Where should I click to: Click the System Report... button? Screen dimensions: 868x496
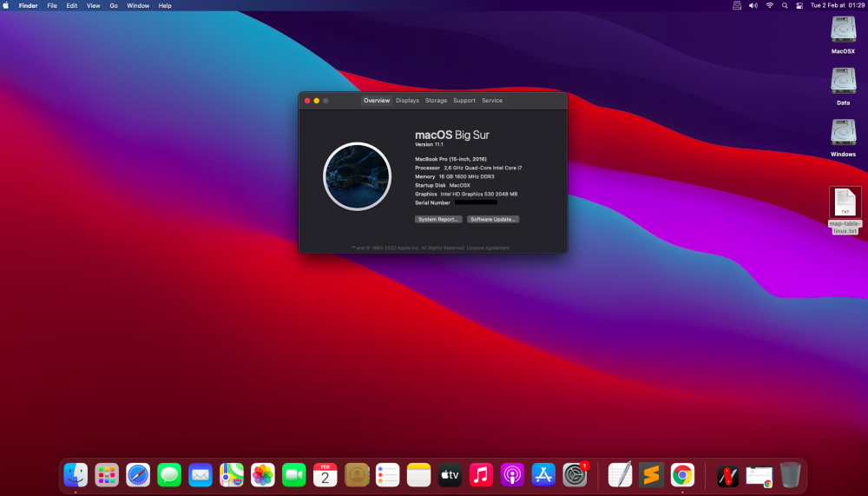pyautogui.click(x=438, y=220)
